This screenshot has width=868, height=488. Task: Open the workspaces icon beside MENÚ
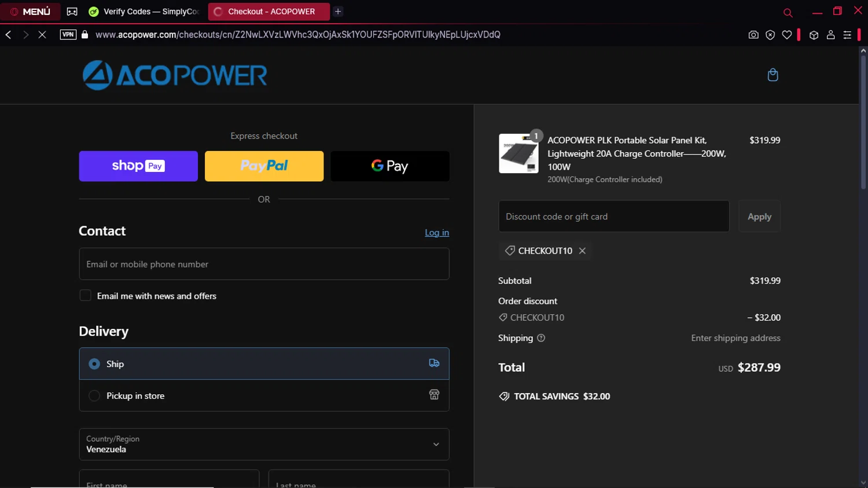pyautogui.click(x=72, y=12)
